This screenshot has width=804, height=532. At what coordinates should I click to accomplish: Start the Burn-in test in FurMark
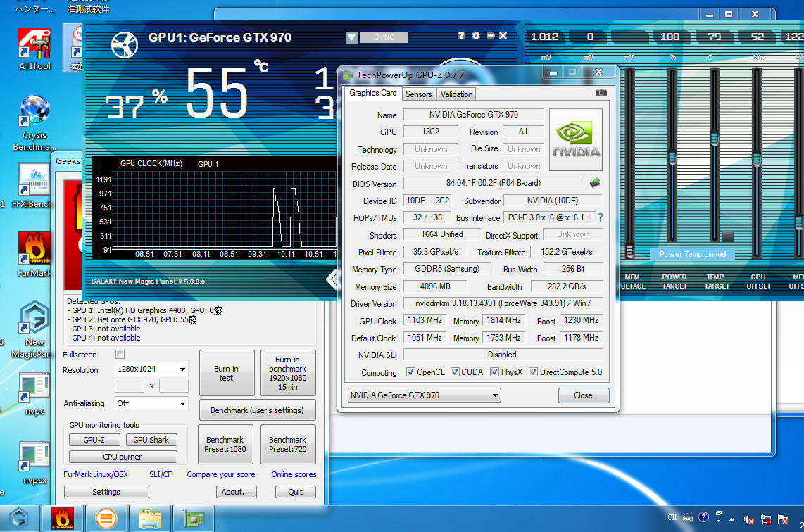tap(226, 372)
